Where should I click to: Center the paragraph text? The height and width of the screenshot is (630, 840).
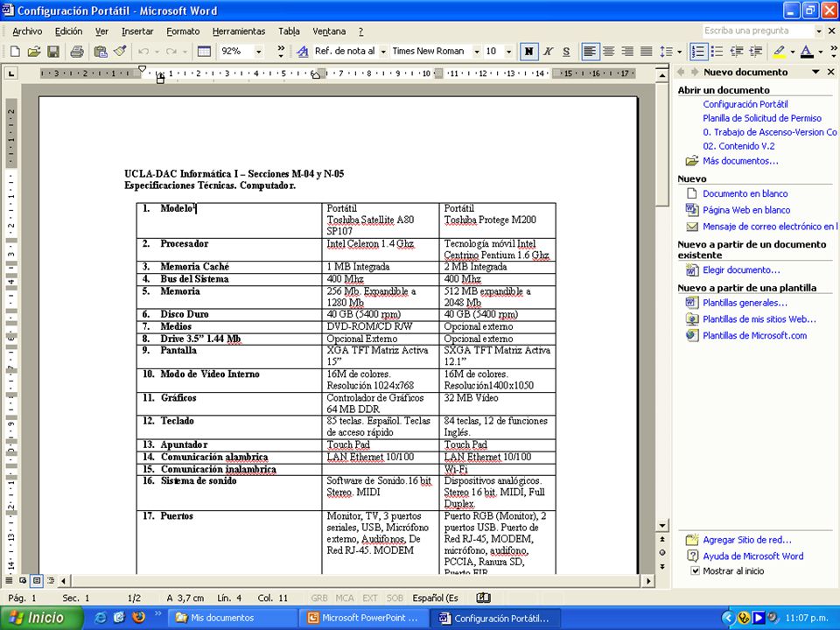point(609,52)
